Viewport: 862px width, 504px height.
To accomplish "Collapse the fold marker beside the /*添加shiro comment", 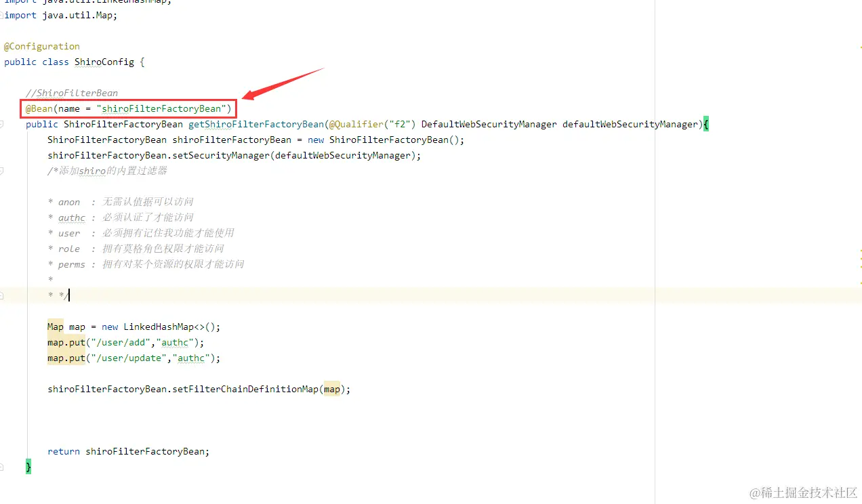I will (x=2, y=171).
